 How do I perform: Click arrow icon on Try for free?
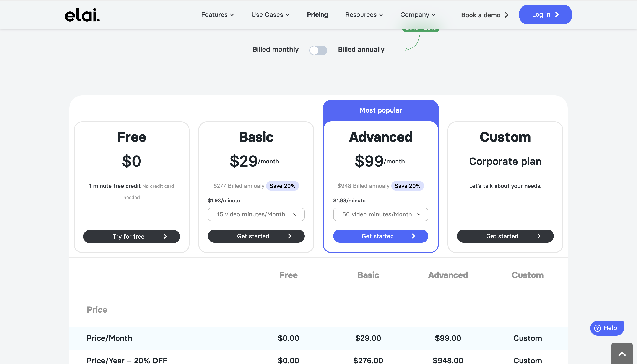[x=165, y=237]
